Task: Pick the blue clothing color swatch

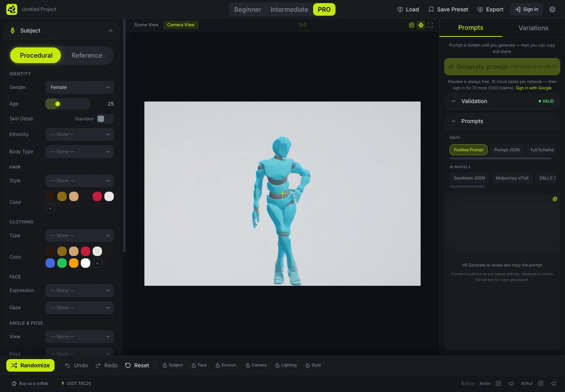Action: (x=50, y=263)
